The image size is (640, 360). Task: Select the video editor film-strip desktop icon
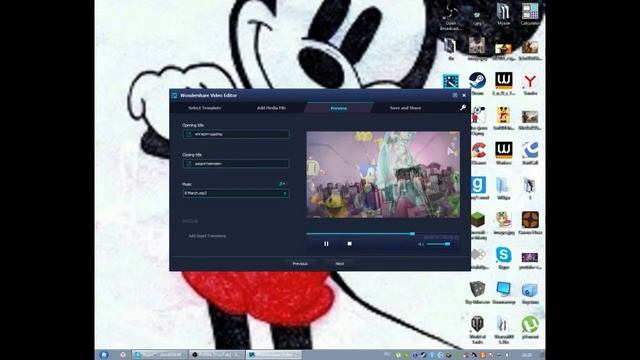click(451, 81)
